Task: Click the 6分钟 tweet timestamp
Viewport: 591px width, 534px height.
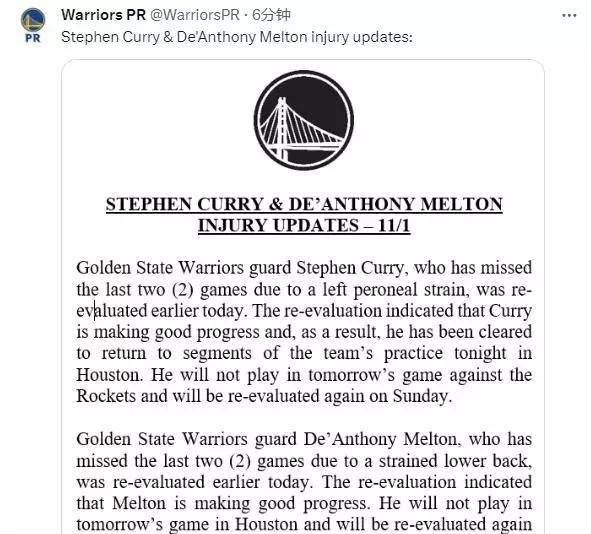Action: coord(271,15)
